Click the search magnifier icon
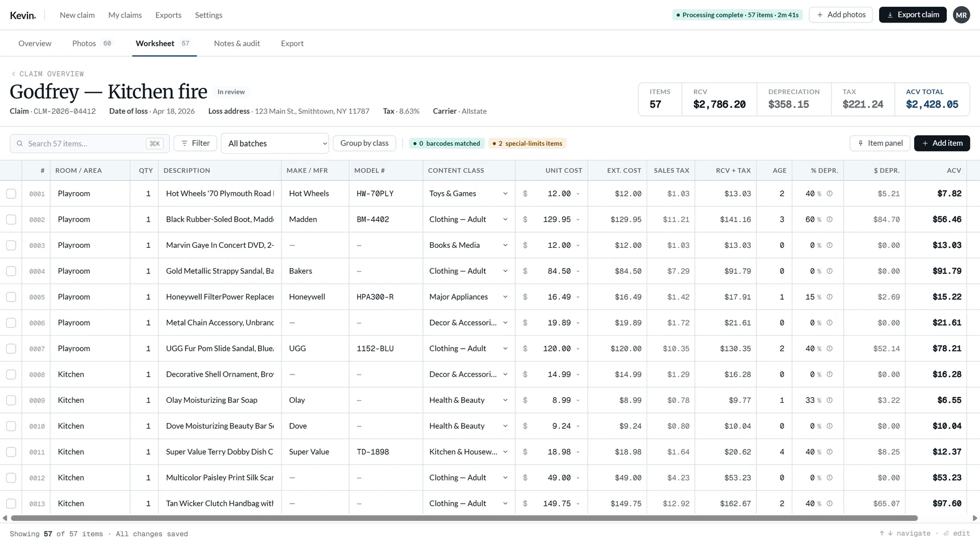Viewport: 980px width, 543px height. pos(20,144)
